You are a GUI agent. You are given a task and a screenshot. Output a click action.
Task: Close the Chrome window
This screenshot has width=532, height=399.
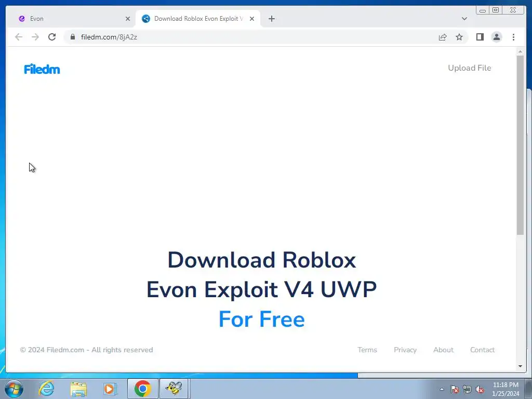[514, 10]
